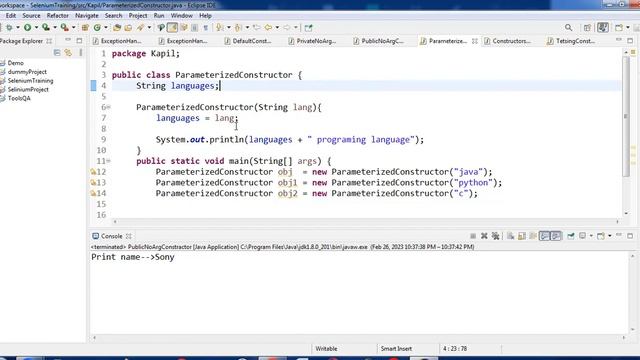Open the Source menu
The height and width of the screenshot is (360, 640).
31,16
